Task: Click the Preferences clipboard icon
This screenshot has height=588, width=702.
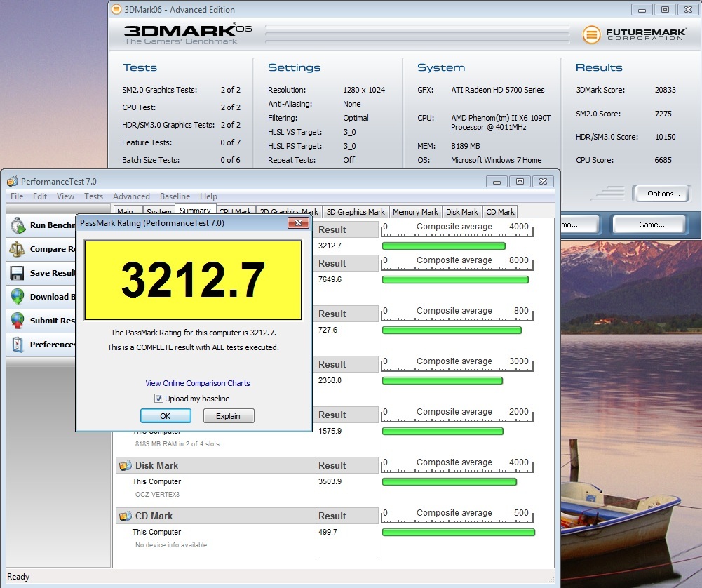Action: (18, 344)
